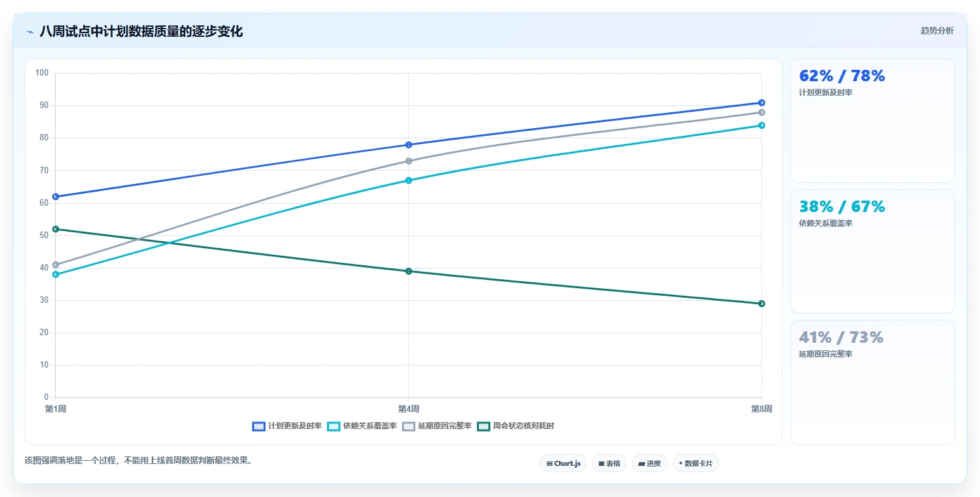
Task: Pick 依赖关系覆盖率 point at 第4周
Action: pos(408,180)
